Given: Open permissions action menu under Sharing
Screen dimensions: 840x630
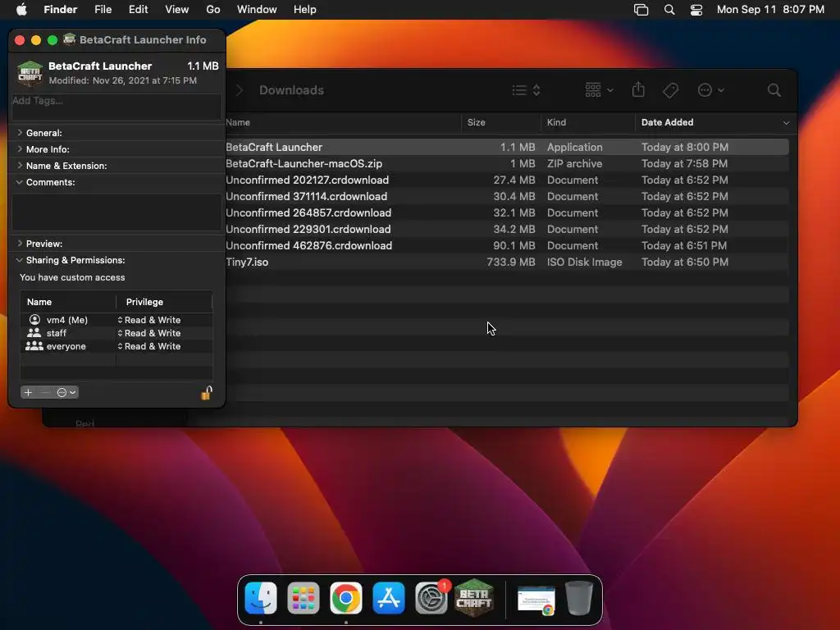Looking at the screenshot, I should coord(66,393).
